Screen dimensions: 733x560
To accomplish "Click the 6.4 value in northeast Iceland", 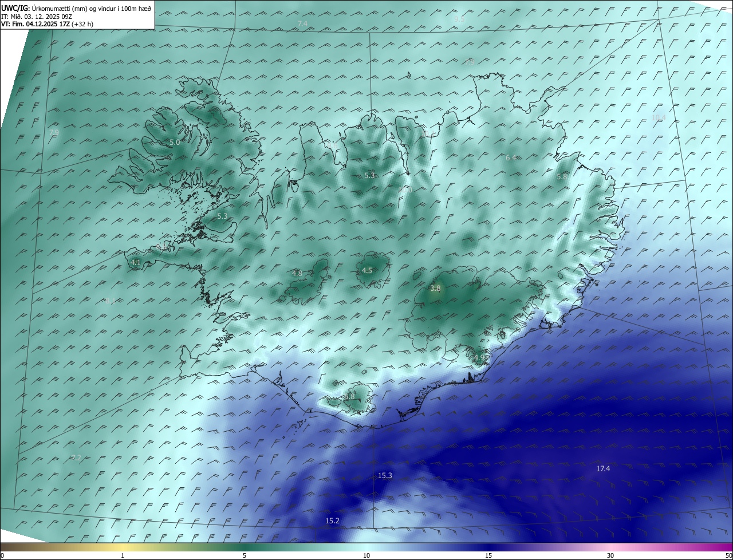I will (511, 157).
